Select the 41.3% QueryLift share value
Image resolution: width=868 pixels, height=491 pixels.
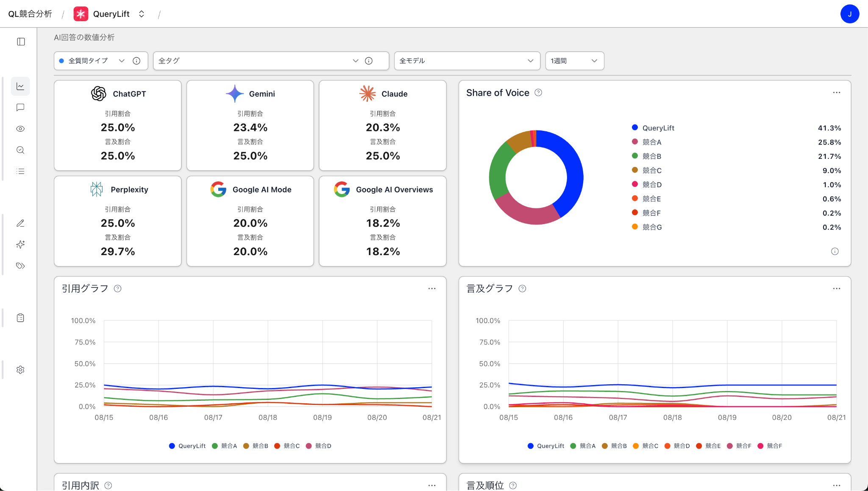(829, 128)
